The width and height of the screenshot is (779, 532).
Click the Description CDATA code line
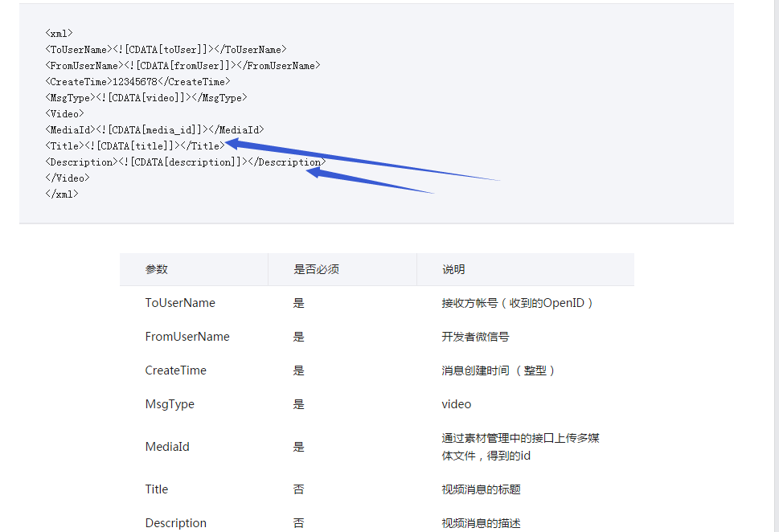click(186, 162)
